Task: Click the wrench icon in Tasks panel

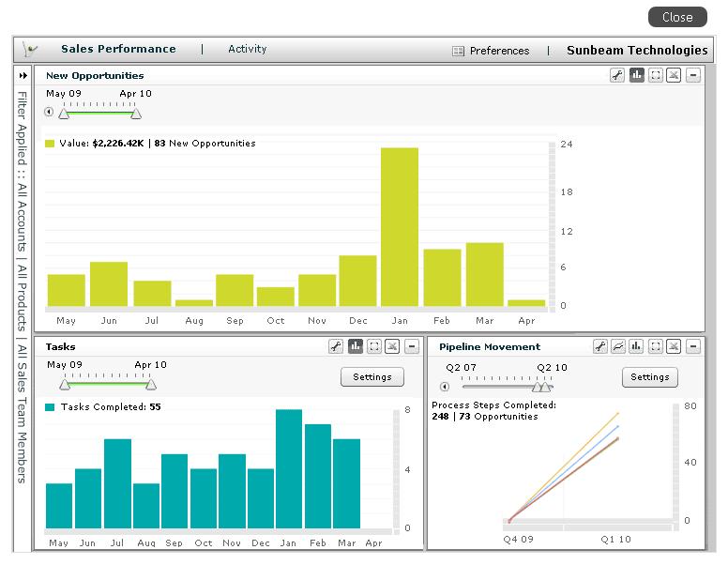Action: [336, 346]
